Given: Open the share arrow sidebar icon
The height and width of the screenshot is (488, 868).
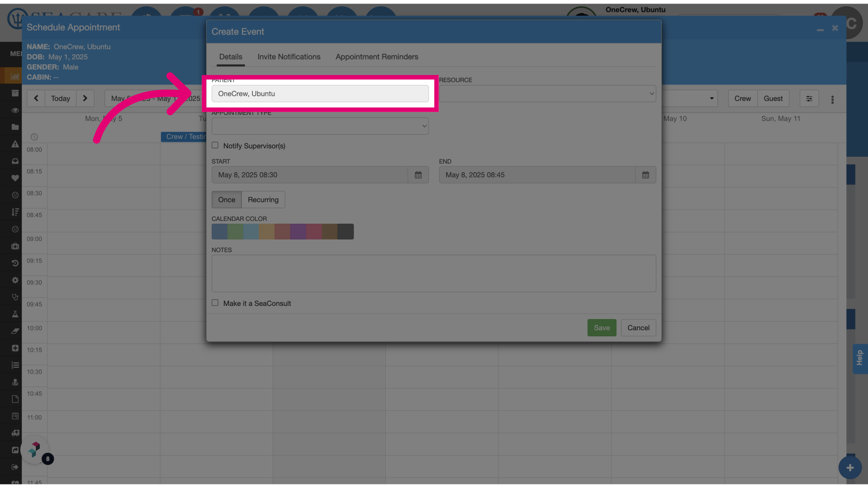Looking at the screenshot, I should 15,450.
